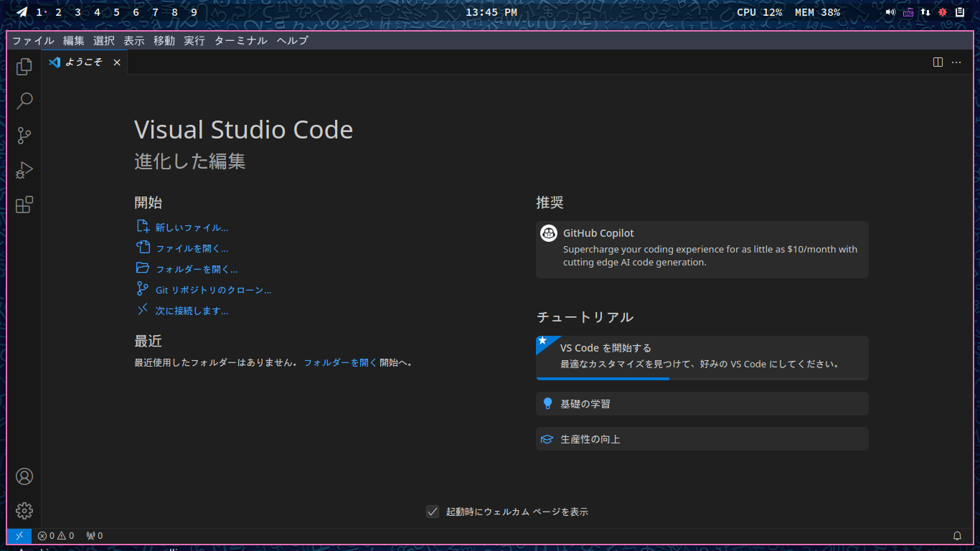Click the Git リポジトリのクローン... link
This screenshot has height=551, width=980.
(213, 290)
